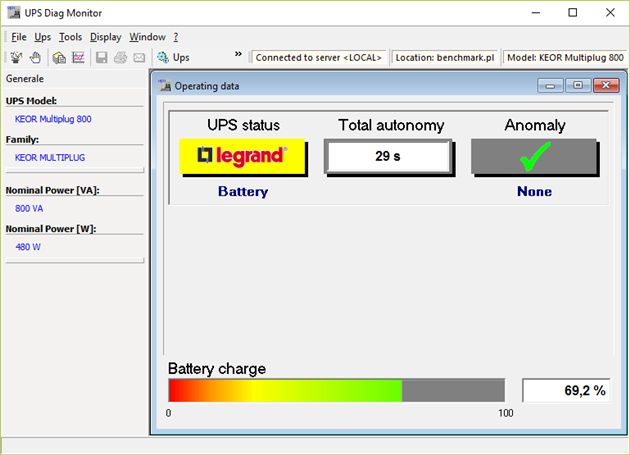Select the 800 VA nominal power value
The image size is (630, 455).
click(29, 209)
